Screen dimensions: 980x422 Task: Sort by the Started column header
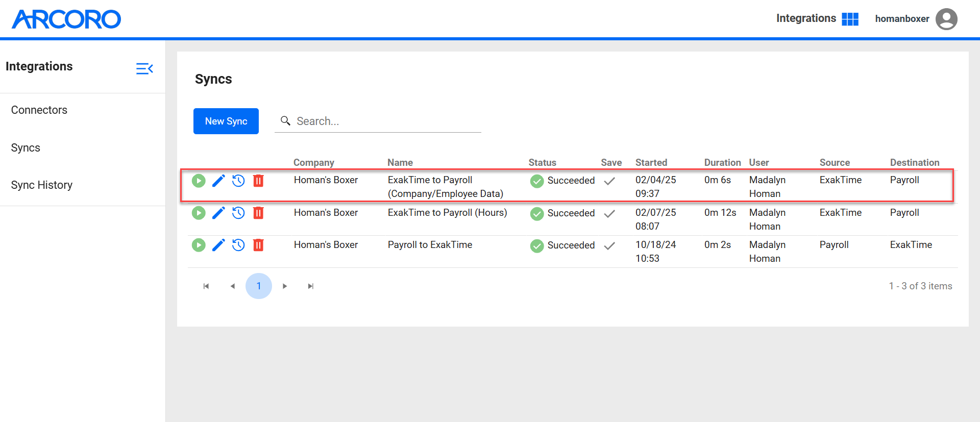click(x=651, y=162)
